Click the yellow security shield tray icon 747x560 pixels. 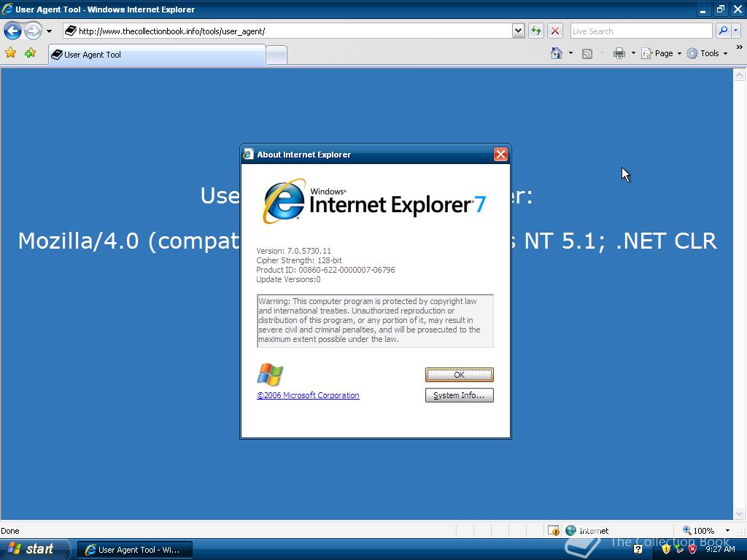[666, 550]
